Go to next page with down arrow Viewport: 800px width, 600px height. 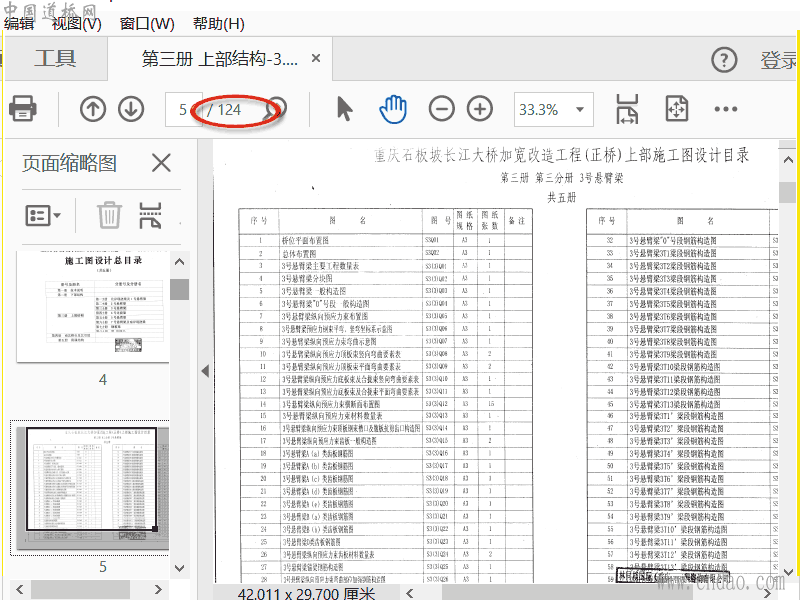pos(131,109)
